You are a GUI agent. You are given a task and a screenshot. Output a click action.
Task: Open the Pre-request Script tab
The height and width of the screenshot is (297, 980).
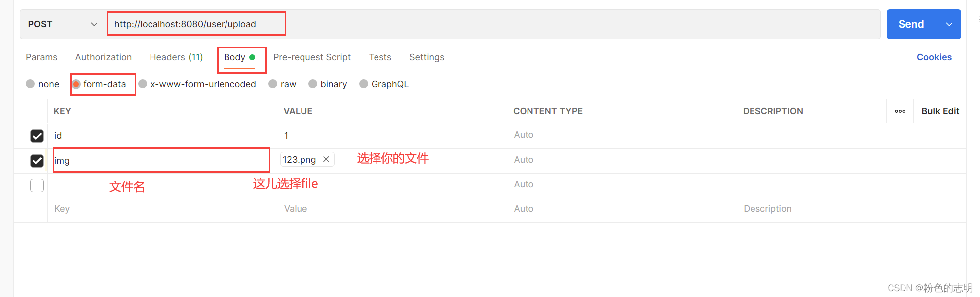(312, 57)
